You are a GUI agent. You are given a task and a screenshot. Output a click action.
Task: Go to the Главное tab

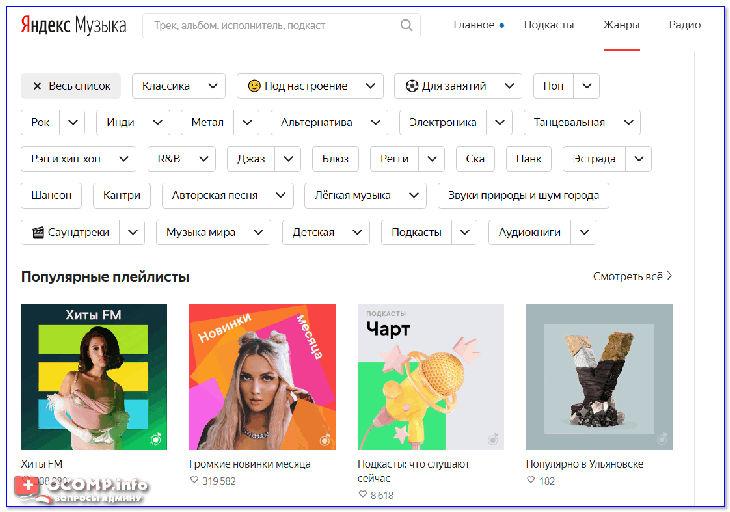click(x=474, y=25)
